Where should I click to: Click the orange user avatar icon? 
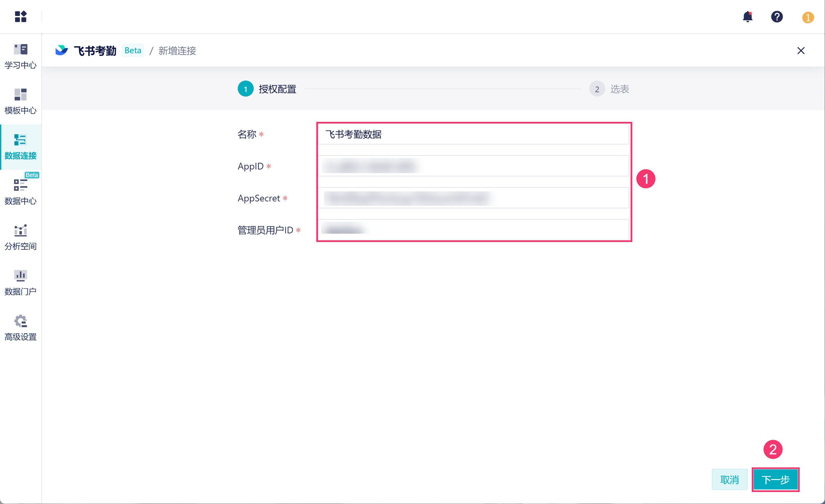click(x=807, y=17)
